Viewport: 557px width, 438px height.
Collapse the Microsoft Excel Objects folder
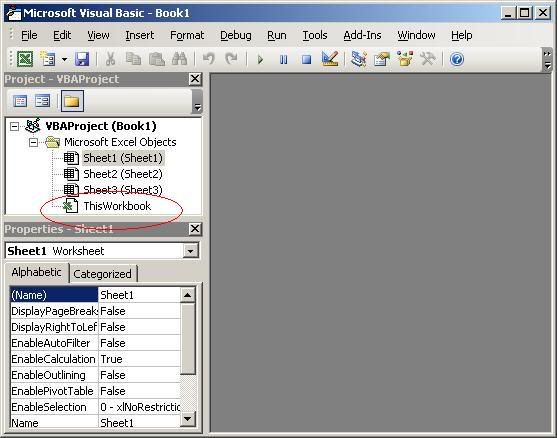[33, 142]
